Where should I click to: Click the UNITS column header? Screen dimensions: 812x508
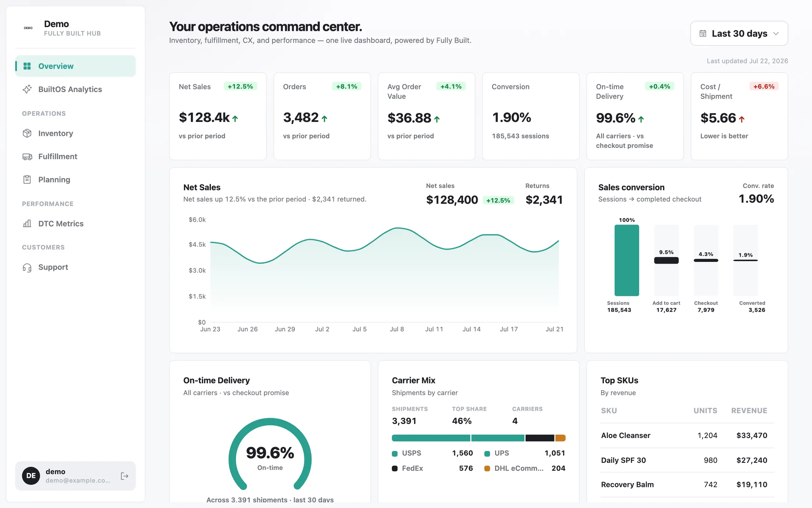(x=705, y=411)
